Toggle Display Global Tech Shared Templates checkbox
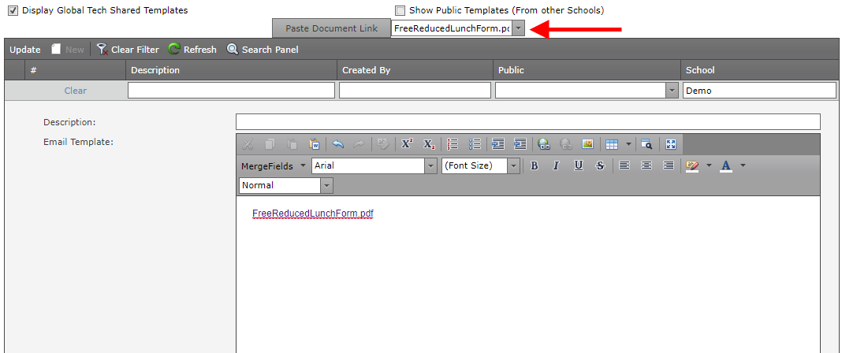Screen dimensions: 868x353 click(x=13, y=10)
